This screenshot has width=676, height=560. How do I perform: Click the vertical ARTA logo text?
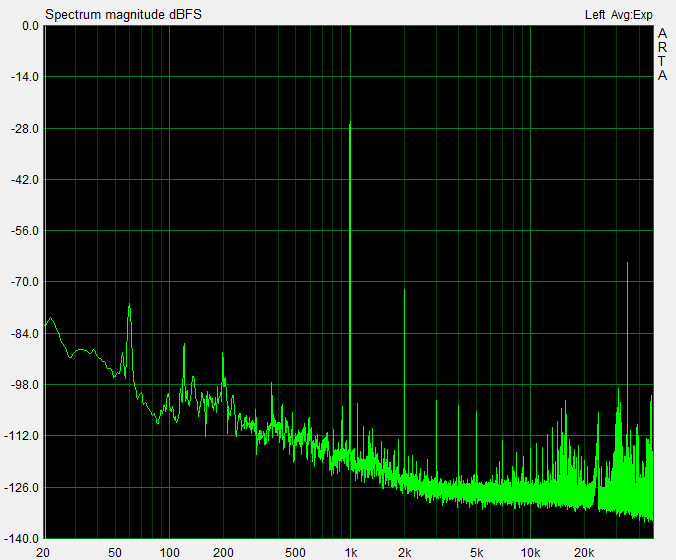[662, 54]
